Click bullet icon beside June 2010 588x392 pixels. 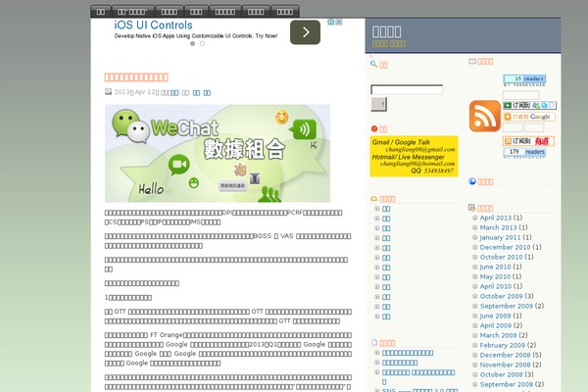[474, 267]
